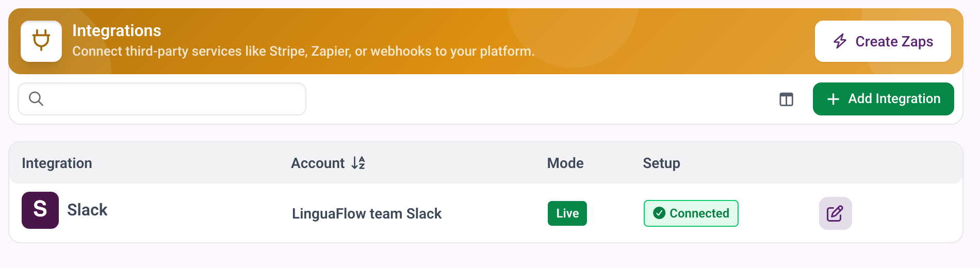Click the magnifying glass search icon
The width and height of the screenshot is (980, 268).
(36, 98)
